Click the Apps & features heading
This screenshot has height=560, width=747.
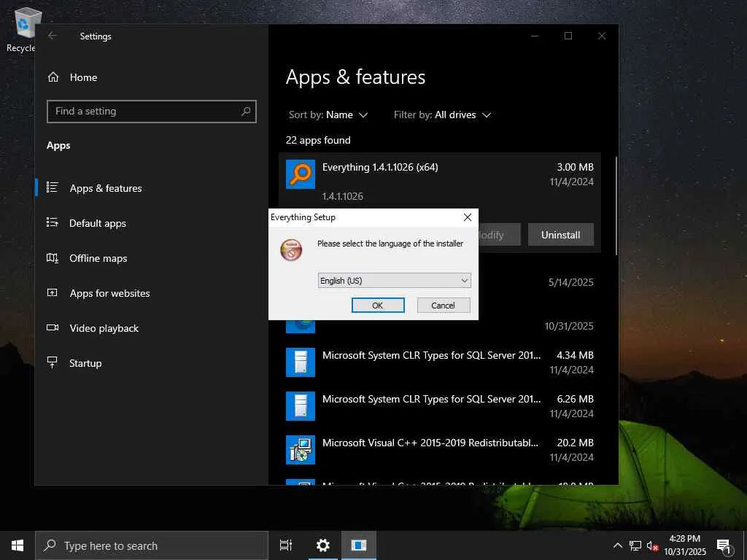355,77
